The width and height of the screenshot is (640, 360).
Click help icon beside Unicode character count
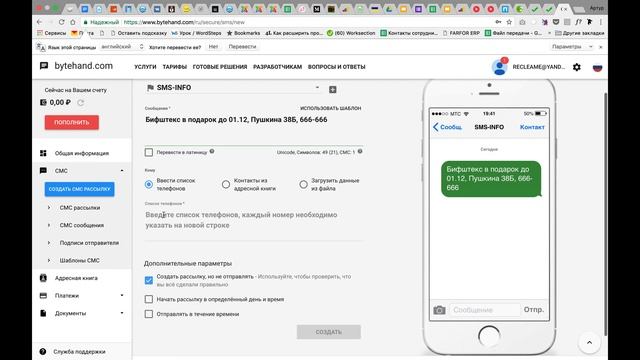(360, 151)
